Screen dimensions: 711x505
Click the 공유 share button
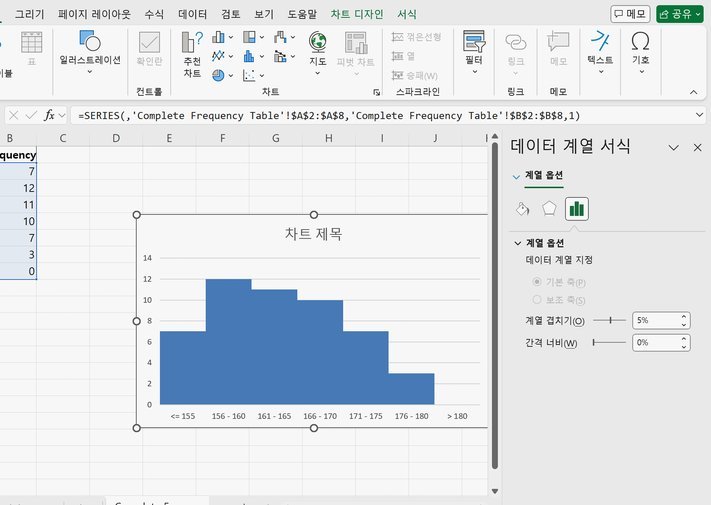pyautogui.click(x=680, y=14)
